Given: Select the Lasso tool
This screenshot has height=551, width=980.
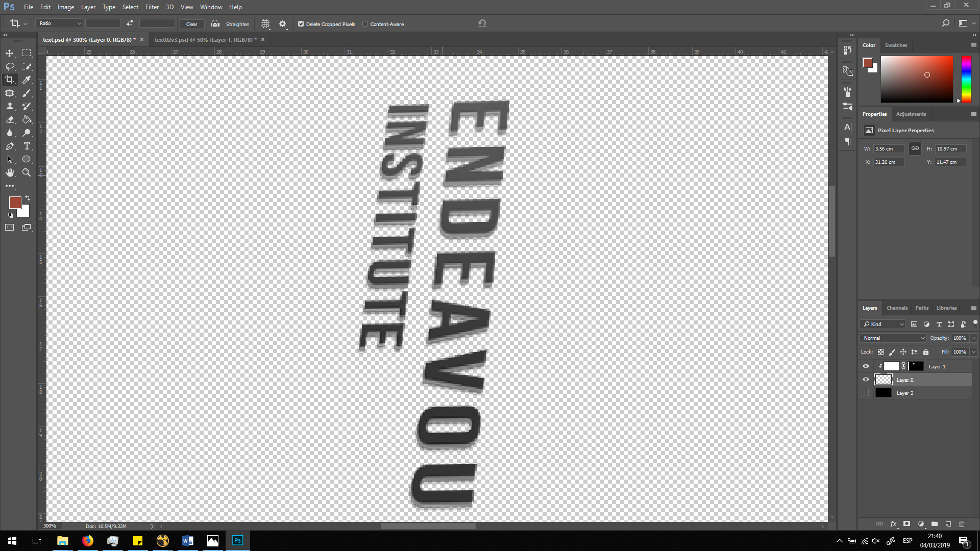Looking at the screenshot, I should tap(10, 66).
